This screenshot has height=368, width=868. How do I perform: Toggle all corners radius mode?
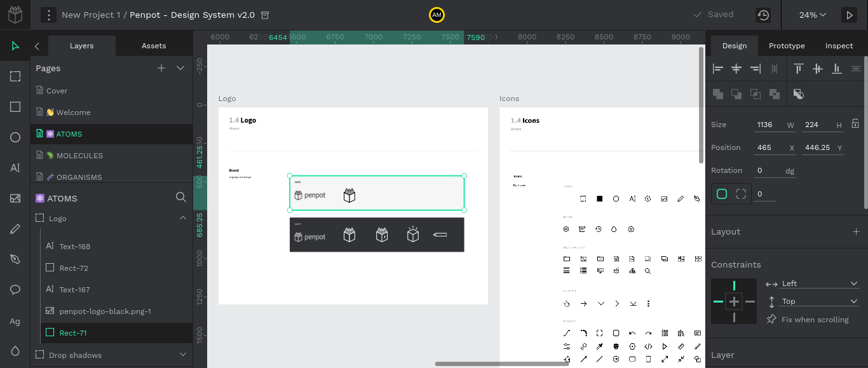pyautogui.click(x=722, y=194)
